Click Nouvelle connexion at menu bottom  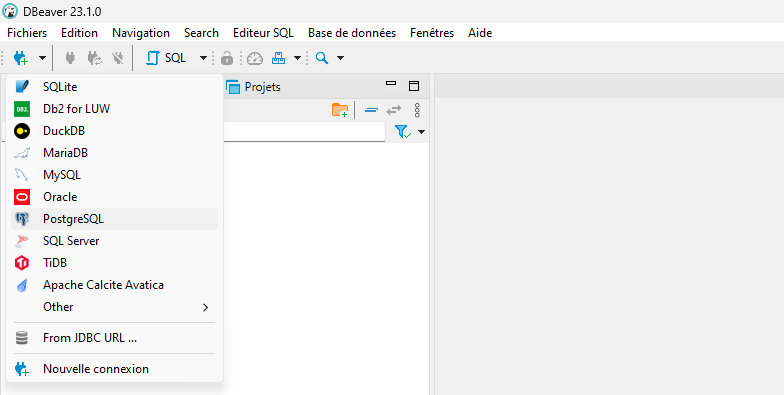pos(114,369)
